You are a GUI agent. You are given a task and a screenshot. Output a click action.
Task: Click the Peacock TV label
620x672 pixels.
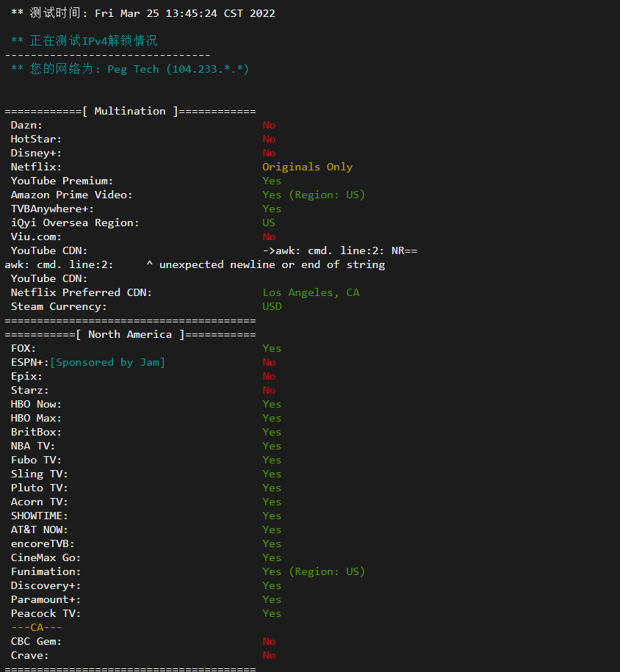[46, 613]
